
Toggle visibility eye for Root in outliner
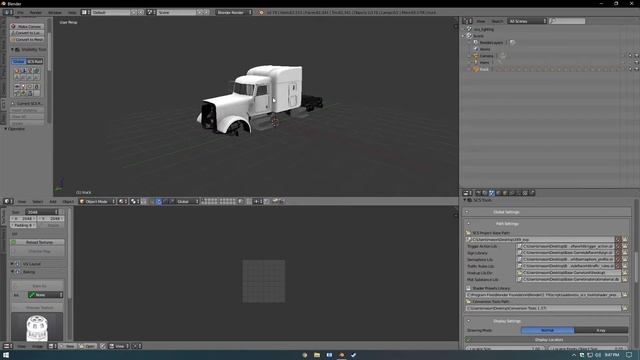tap(630, 69)
